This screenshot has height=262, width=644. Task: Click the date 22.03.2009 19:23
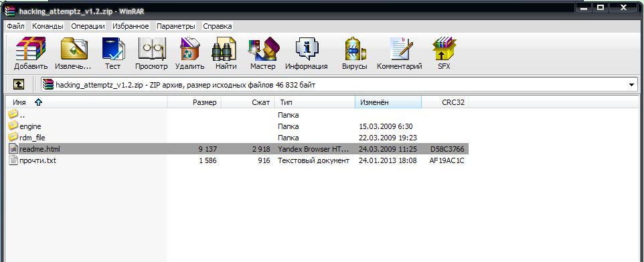(388, 138)
